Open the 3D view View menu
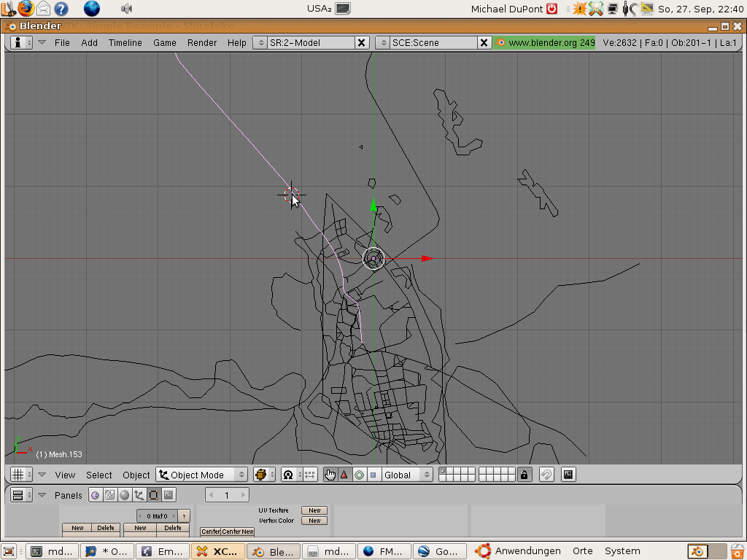The height and width of the screenshot is (560, 747). pos(65,475)
